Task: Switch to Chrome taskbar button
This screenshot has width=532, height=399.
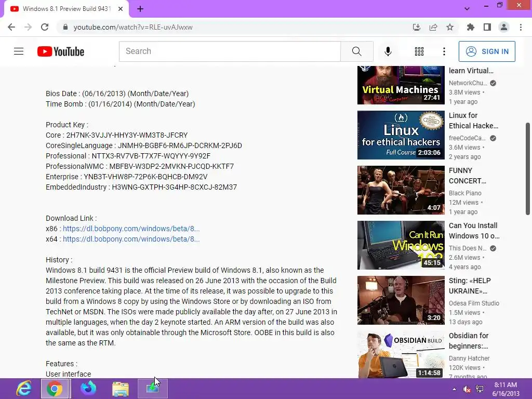Action: [x=55, y=389]
